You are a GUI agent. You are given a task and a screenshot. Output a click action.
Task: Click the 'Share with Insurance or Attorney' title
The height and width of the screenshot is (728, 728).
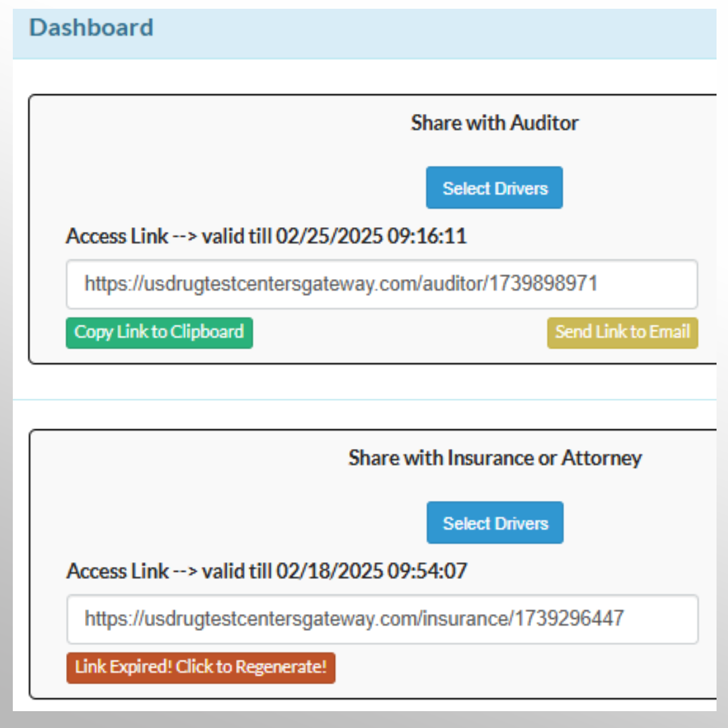click(495, 458)
